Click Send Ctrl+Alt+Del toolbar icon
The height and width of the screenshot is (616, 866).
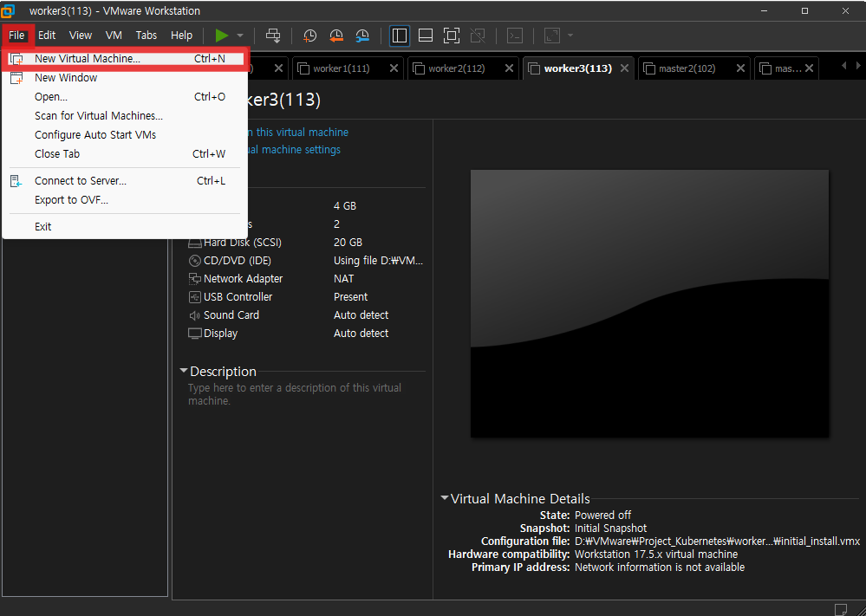[273, 36]
